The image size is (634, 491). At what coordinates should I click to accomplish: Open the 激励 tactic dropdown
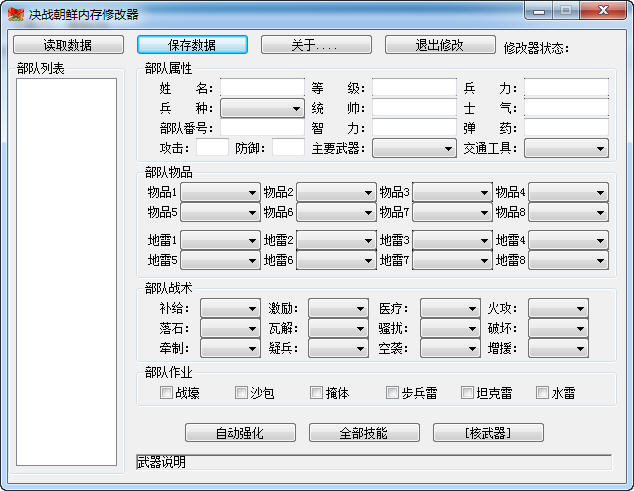point(338,309)
